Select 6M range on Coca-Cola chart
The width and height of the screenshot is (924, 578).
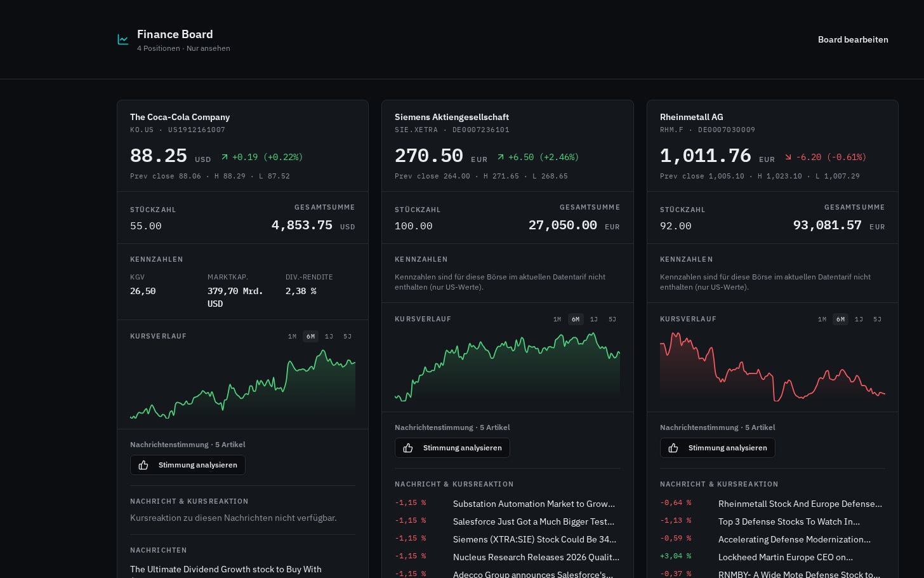(x=310, y=337)
